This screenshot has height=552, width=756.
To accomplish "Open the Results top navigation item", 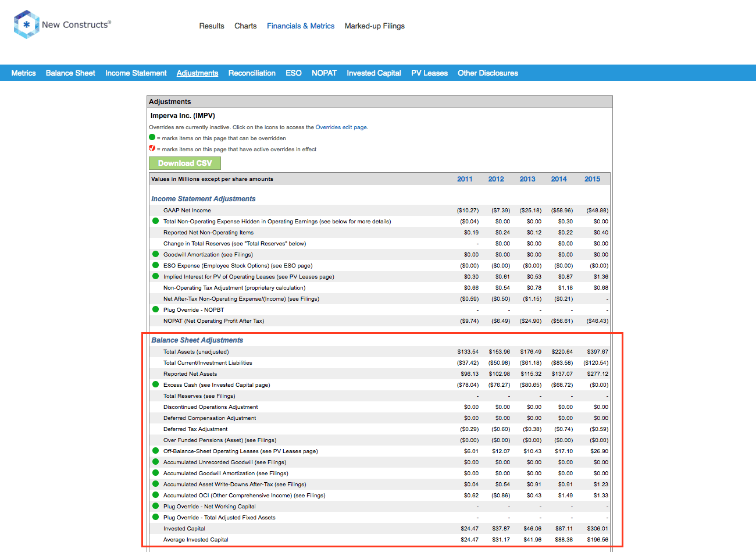I will coord(212,26).
